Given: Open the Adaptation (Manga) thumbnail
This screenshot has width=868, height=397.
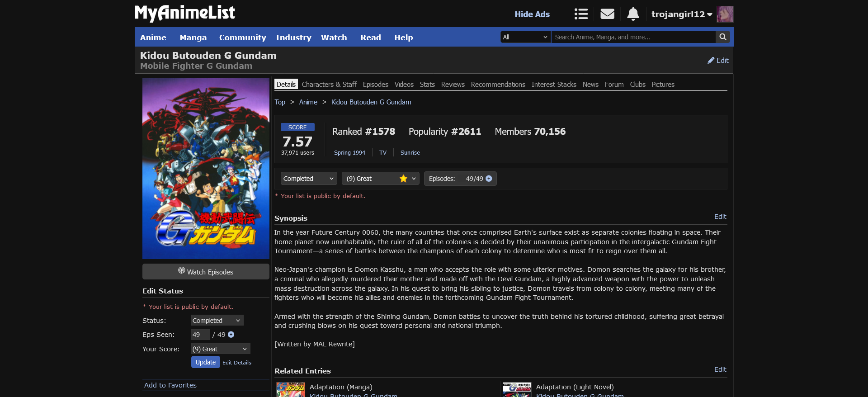Looking at the screenshot, I should coord(291,389).
